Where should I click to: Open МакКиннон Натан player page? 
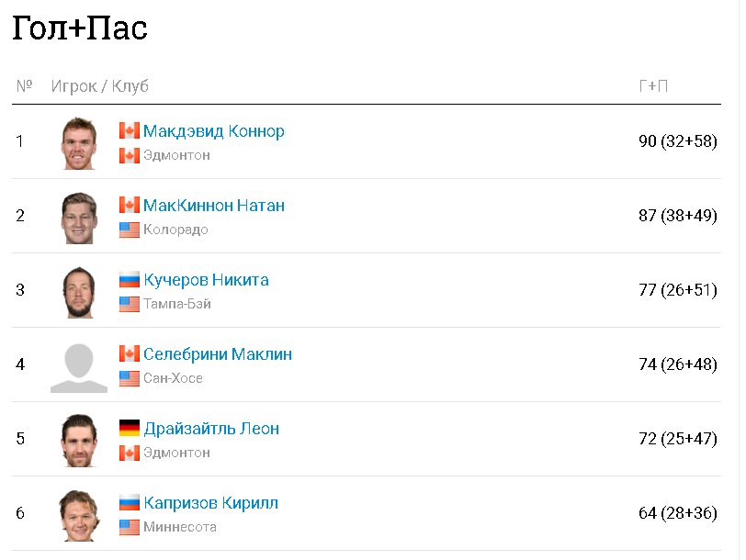click(213, 206)
